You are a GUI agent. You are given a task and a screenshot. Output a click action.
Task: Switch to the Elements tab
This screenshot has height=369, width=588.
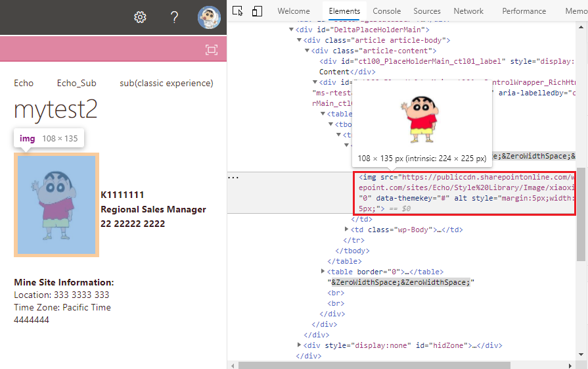[x=344, y=11]
